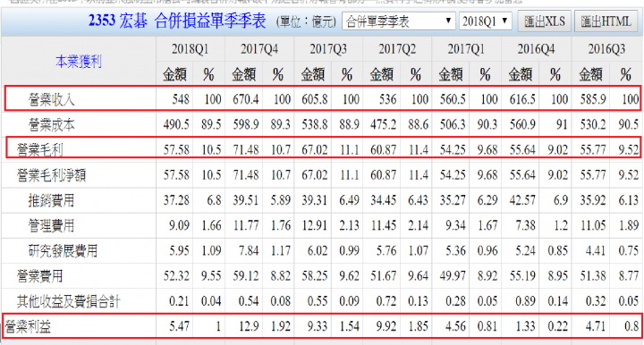Click the 營業費用 value 55.19

(522, 276)
